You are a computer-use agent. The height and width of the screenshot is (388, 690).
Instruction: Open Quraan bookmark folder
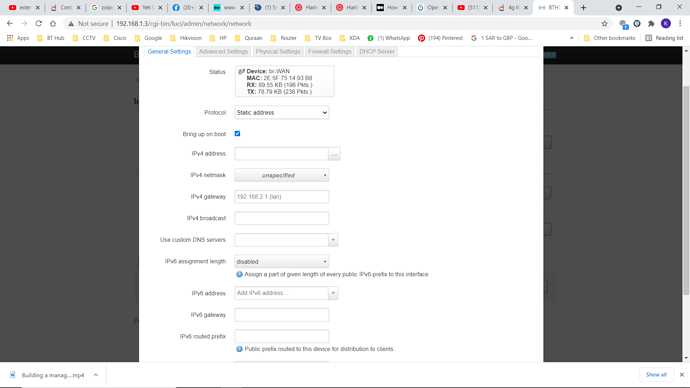249,38
